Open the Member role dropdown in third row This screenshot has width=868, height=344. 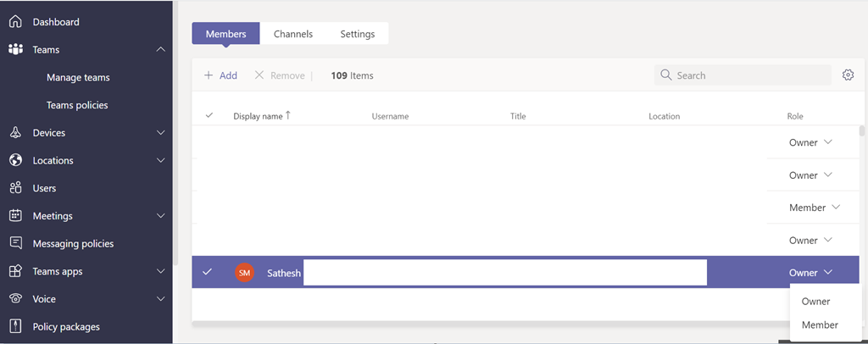click(815, 208)
